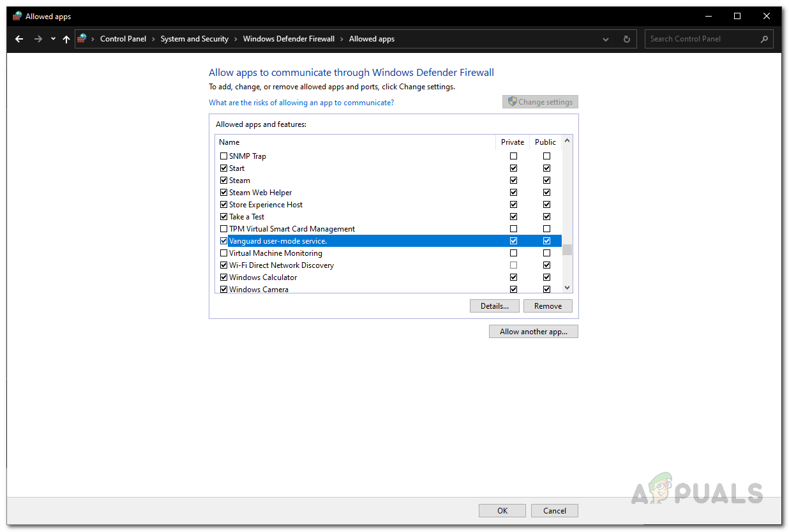Minimize the Allowed apps window
The width and height of the screenshot is (789, 532).
(x=709, y=16)
